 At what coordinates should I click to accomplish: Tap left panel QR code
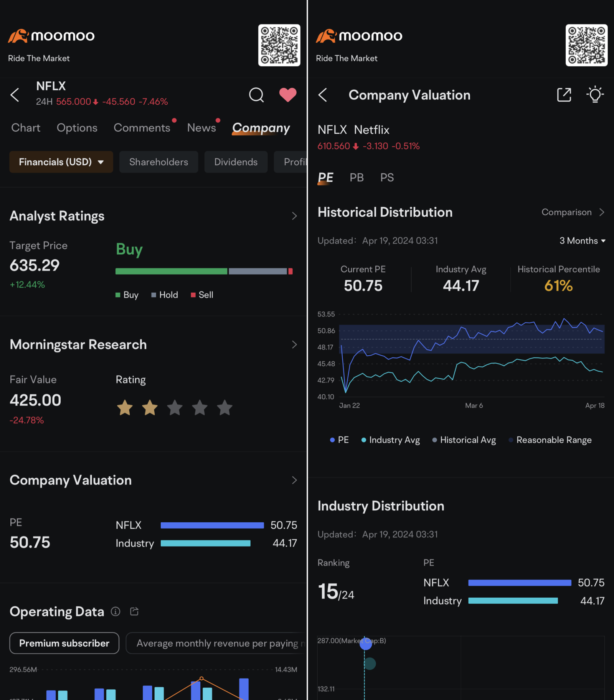coord(279,45)
